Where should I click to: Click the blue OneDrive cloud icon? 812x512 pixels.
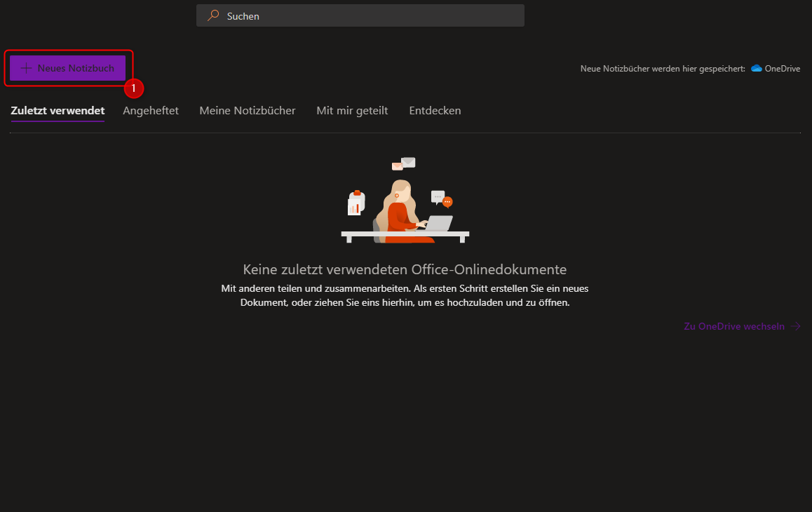pos(757,69)
